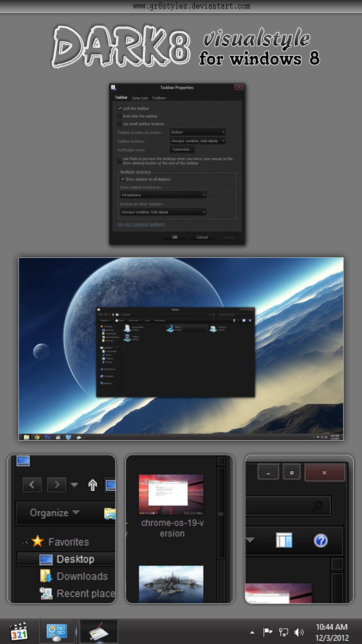Open the Documents Library icon
362x644 pixels.
pyautogui.click(x=127, y=328)
